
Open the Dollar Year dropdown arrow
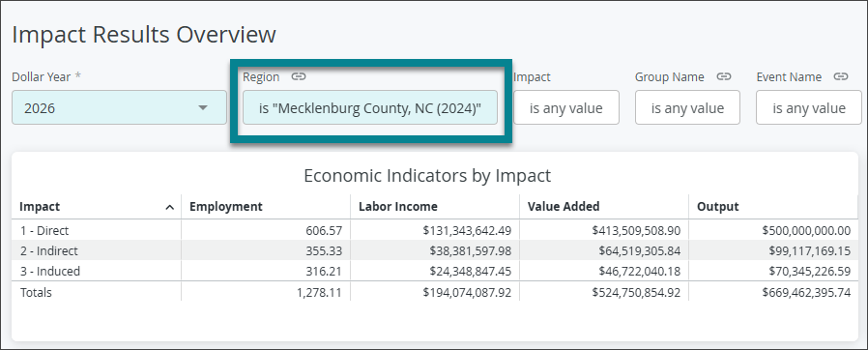click(203, 107)
